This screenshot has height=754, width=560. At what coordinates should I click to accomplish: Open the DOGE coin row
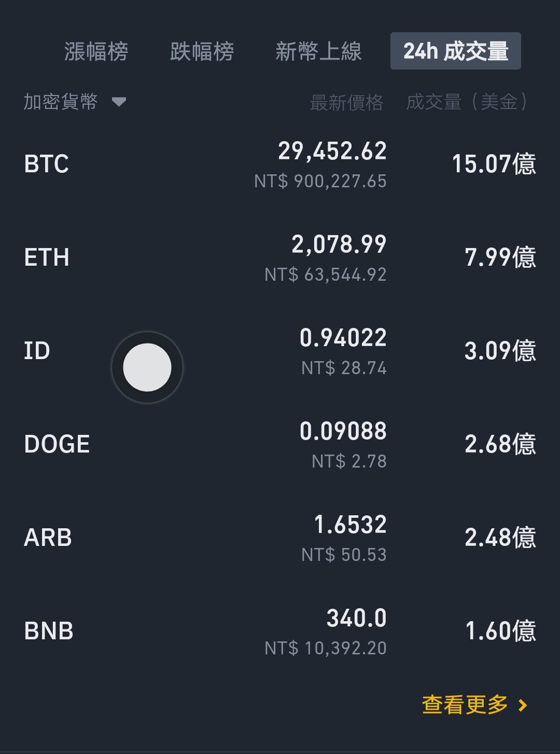[x=280, y=445]
